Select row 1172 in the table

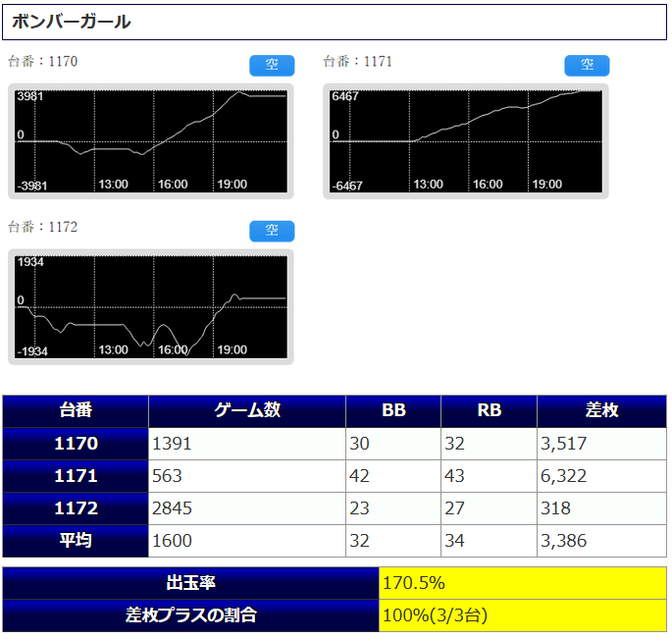76,508
